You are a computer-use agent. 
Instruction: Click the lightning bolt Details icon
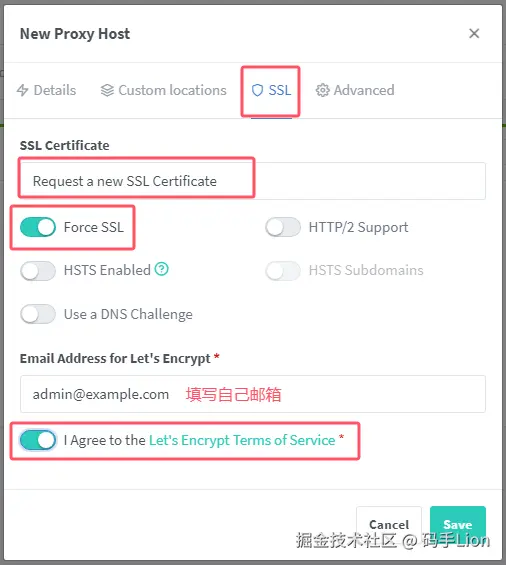pyautogui.click(x=22, y=90)
